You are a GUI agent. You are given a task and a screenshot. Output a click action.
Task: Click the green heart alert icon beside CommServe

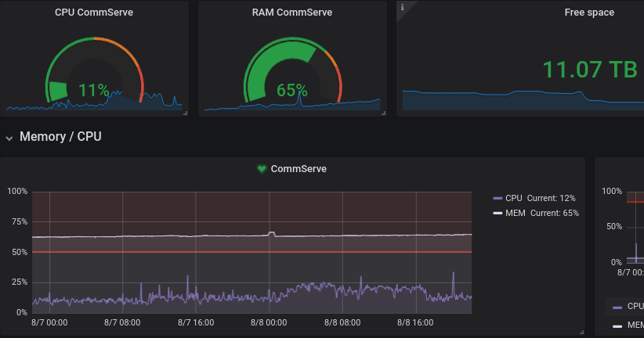(x=262, y=169)
